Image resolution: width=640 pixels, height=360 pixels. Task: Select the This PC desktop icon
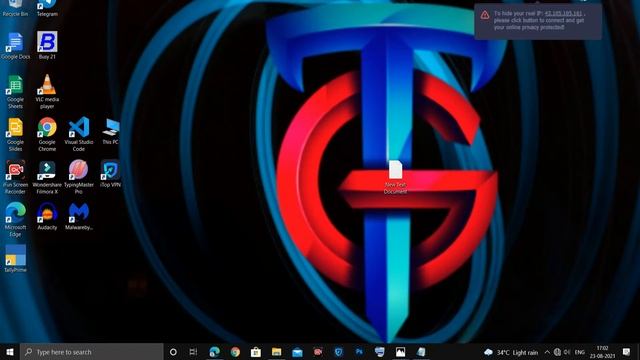[x=111, y=131]
